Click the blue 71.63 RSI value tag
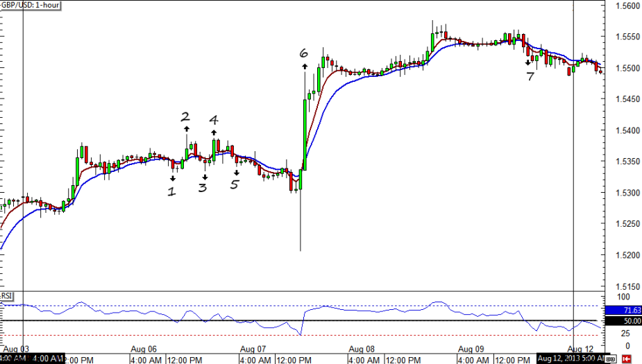This screenshot has width=642, height=364. click(x=623, y=311)
